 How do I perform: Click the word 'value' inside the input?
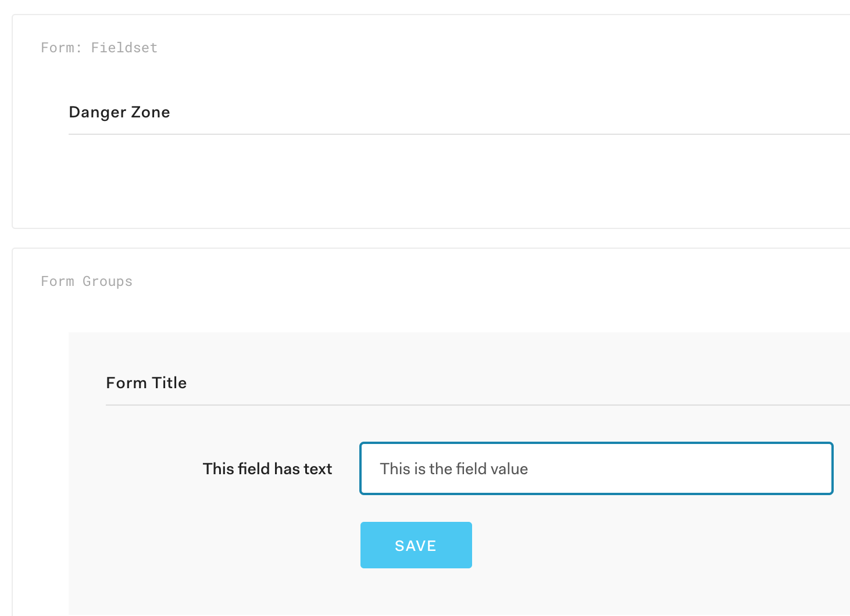[x=509, y=469]
